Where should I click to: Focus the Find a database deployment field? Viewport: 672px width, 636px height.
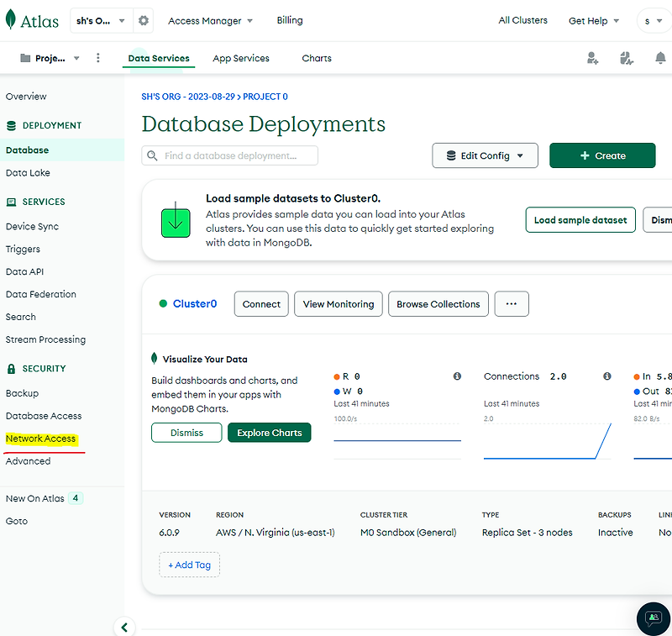click(229, 155)
